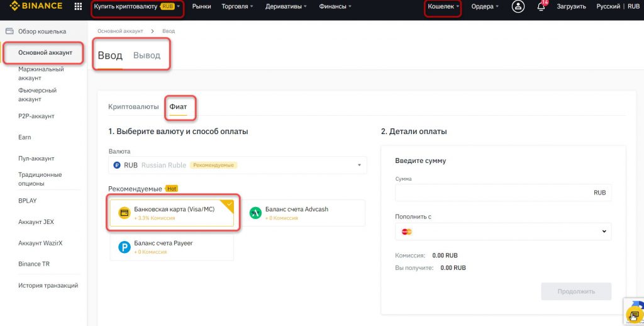Click the wallet overview card icon

pyautogui.click(x=9, y=31)
